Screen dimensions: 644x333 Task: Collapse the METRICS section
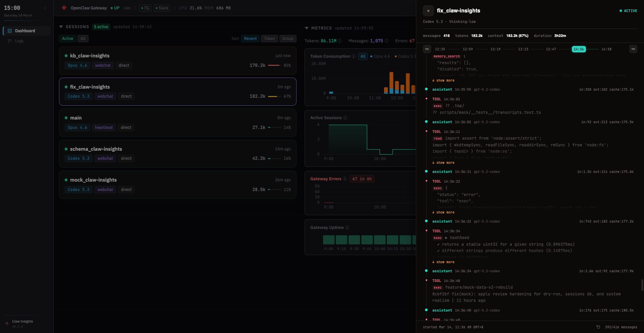coord(307,28)
